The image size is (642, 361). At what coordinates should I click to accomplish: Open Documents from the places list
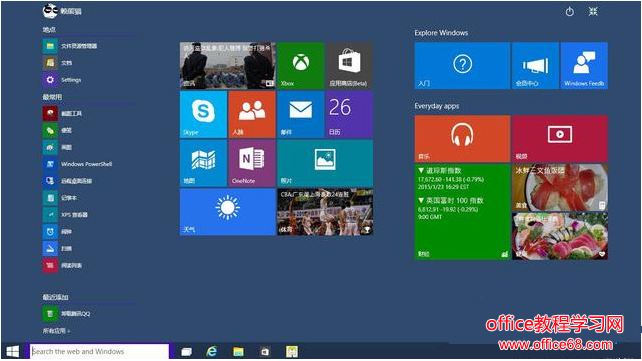58,63
